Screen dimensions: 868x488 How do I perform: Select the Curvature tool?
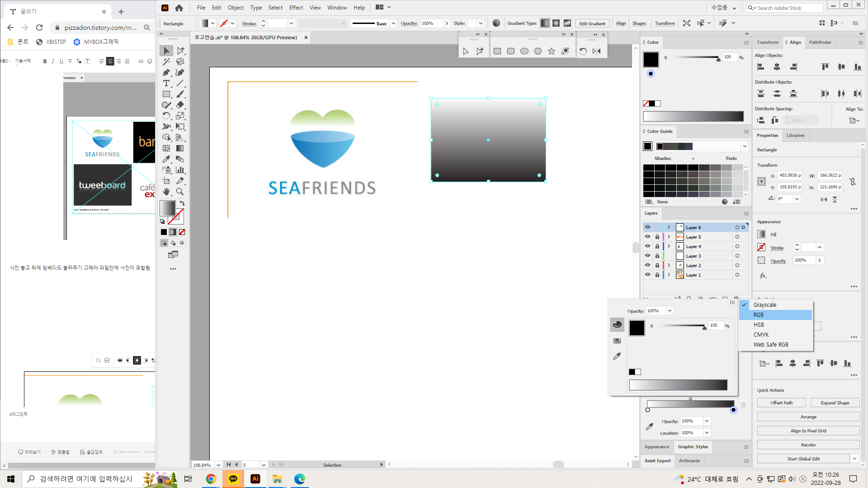point(180,72)
